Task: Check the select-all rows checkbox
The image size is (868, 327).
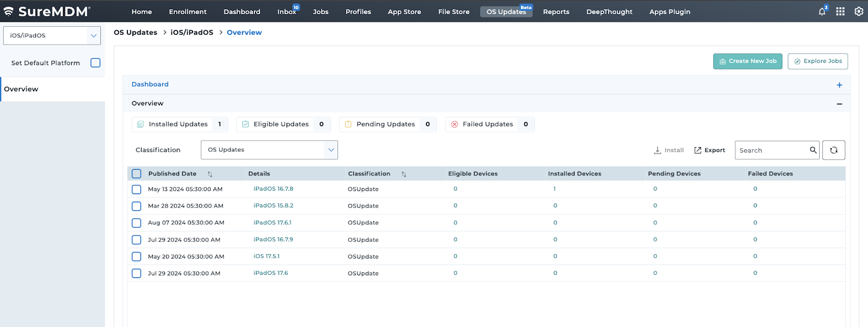Action: click(137, 174)
